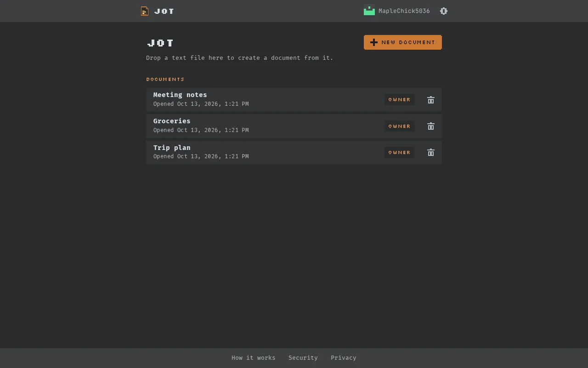Click the opened date under Trip plan

pos(201,156)
